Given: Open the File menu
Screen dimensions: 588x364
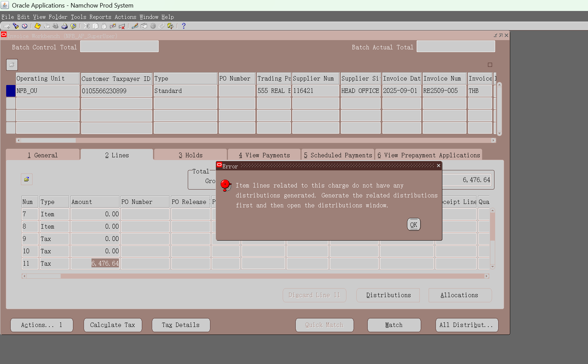Looking at the screenshot, I should (8, 17).
